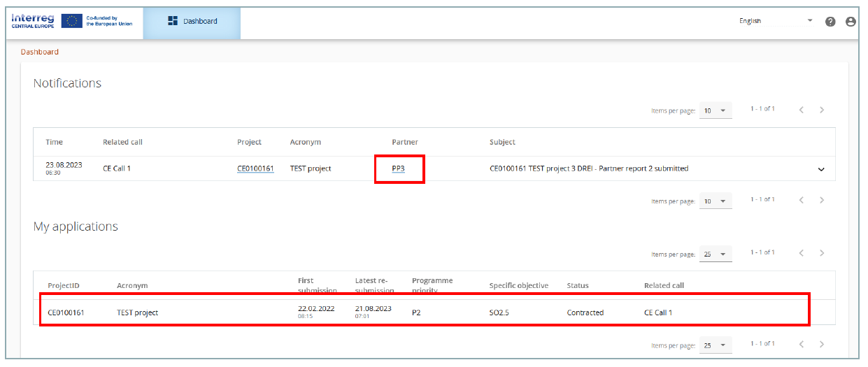Open the user account icon
868x367 pixels.
851,21
